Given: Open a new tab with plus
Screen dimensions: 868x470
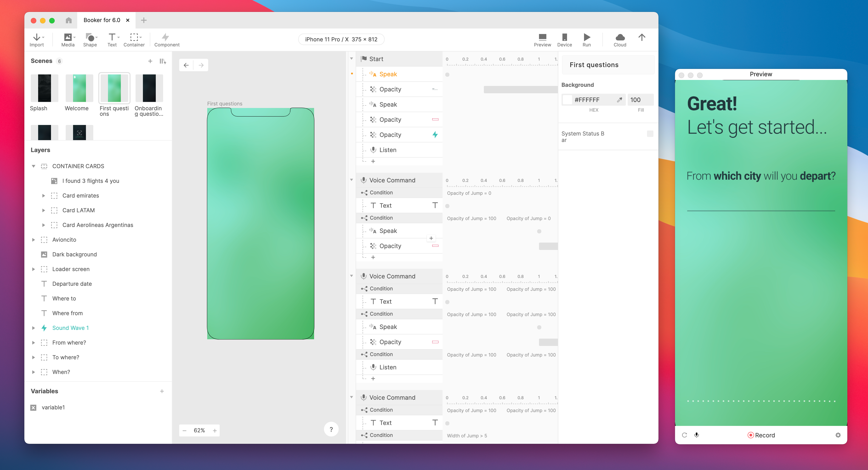Looking at the screenshot, I should pyautogui.click(x=144, y=20).
